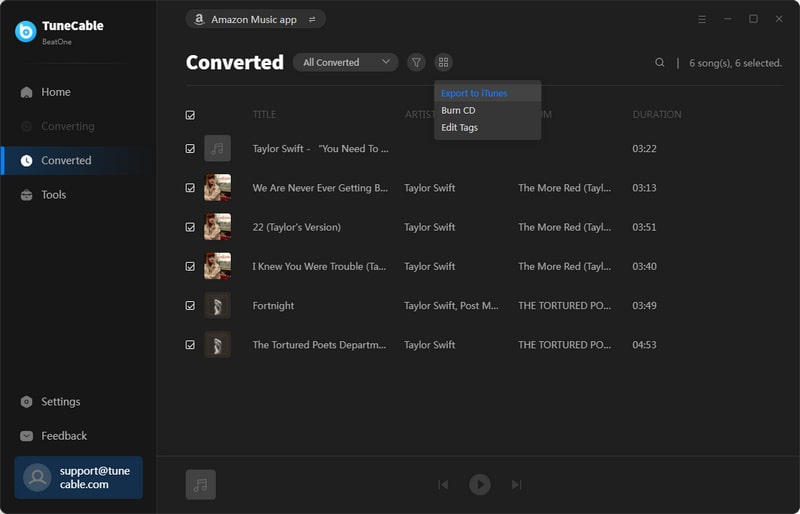Switch source from Amazon Music app
Viewport: 800px width, 514px height.
[255, 19]
